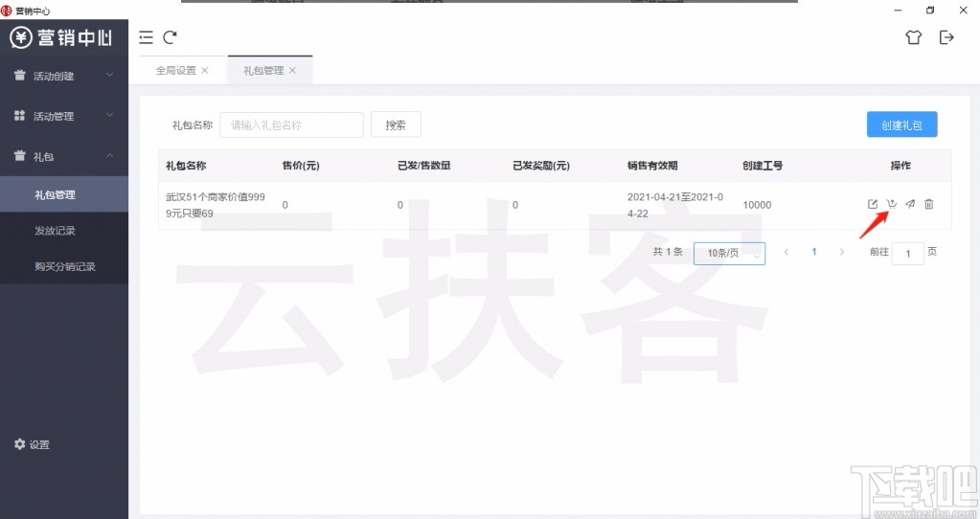Viewport: 980px width, 519px height.
Task: Click the settings gear icon in the sidebar
Action: [20, 444]
